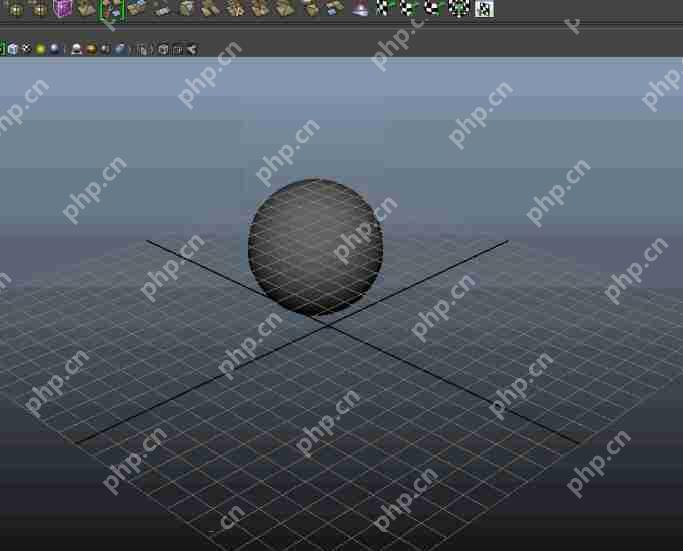Toggle X-ray joints icon
The image size is (683, 551).
click(192, 50)
